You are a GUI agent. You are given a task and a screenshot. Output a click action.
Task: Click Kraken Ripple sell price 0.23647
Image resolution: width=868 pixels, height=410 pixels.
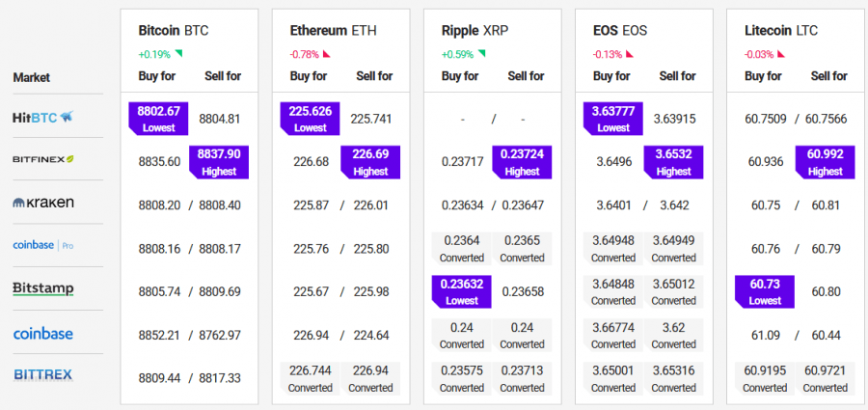pos(523,205)
